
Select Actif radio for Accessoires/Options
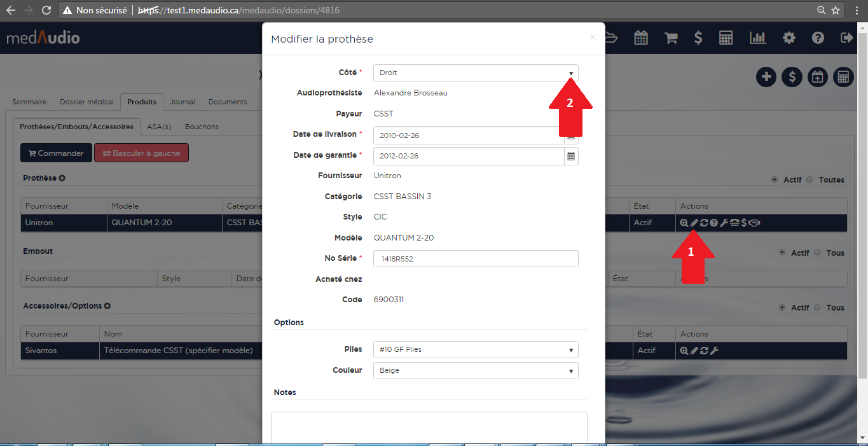(x=783, y=307)
